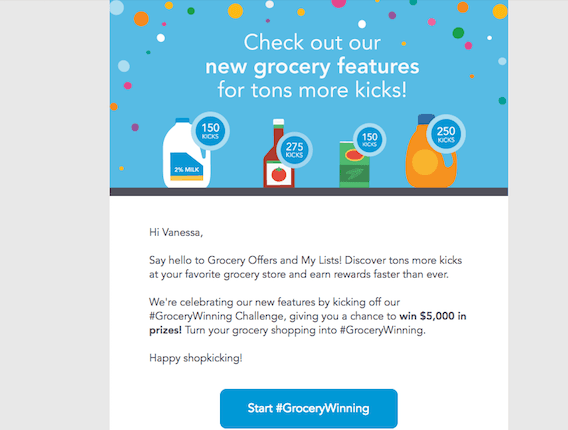Click the '2% MILK' label on jug
This screenshot has height=430, width=568.
coord(187,170)
